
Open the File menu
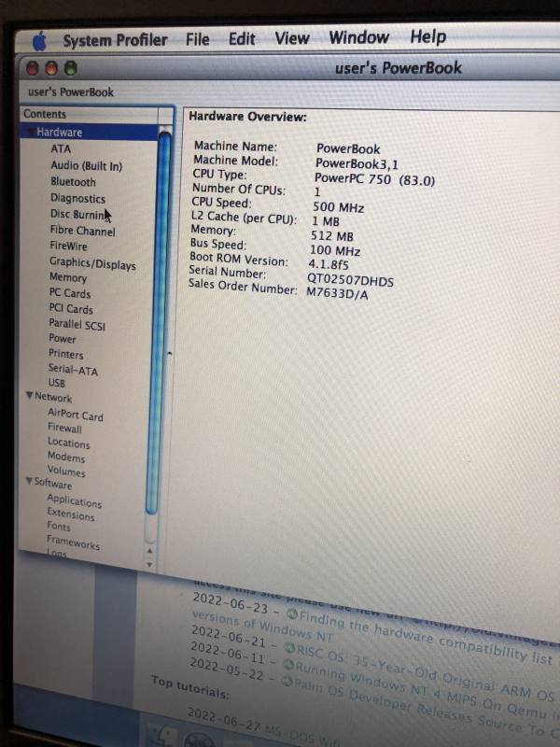coord(198,39)
